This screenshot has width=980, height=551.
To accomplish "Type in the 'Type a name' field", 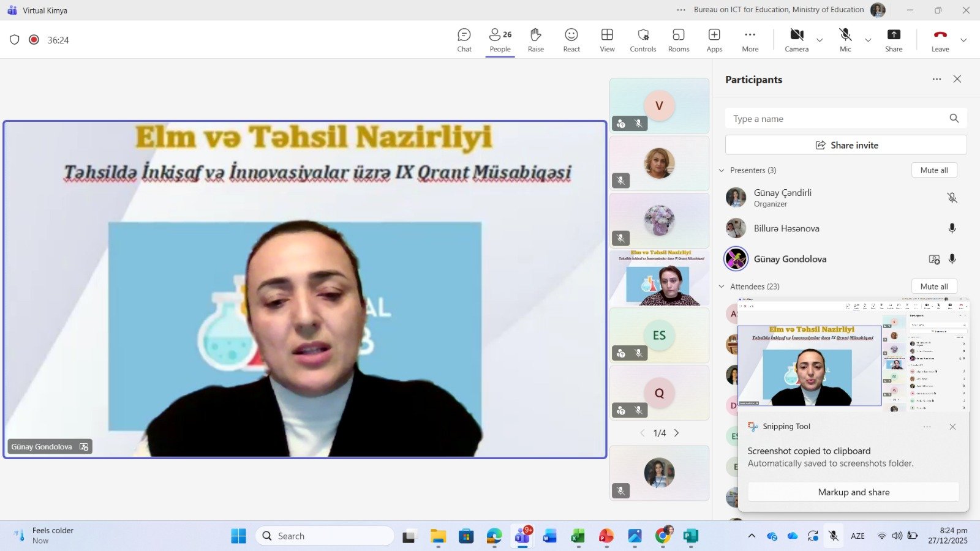I will pyautogui.click(x=836, y=119).
